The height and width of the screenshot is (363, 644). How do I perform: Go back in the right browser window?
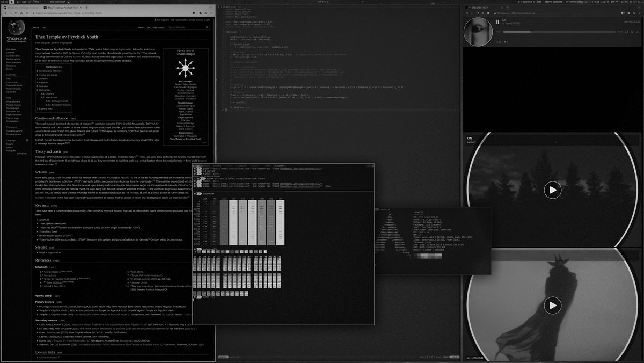pos(467,13)
